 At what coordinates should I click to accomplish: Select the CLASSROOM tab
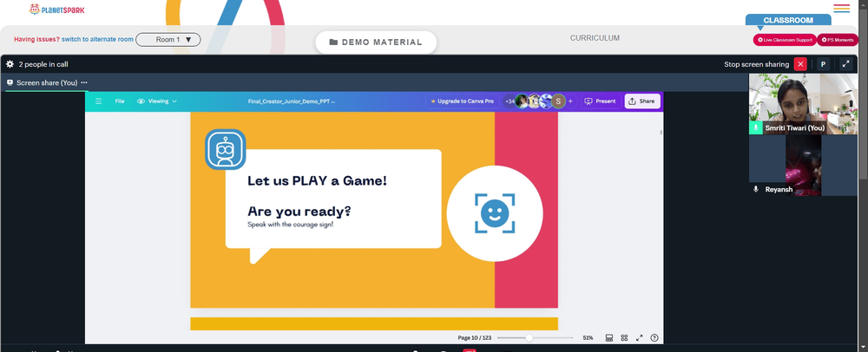(x=788, y=20)
